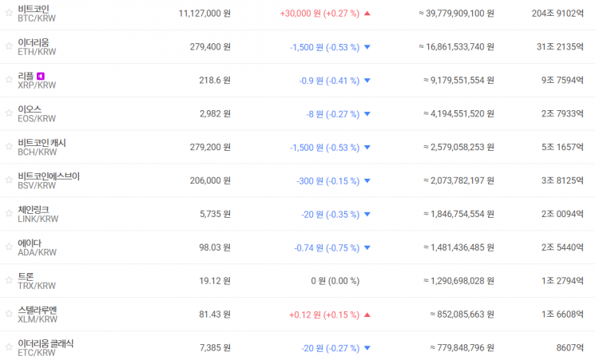Screen dimensions: 595x364
Task: Click the purple notice icon beside 리플
Action: pyautogui.click(x=41, y=76)
